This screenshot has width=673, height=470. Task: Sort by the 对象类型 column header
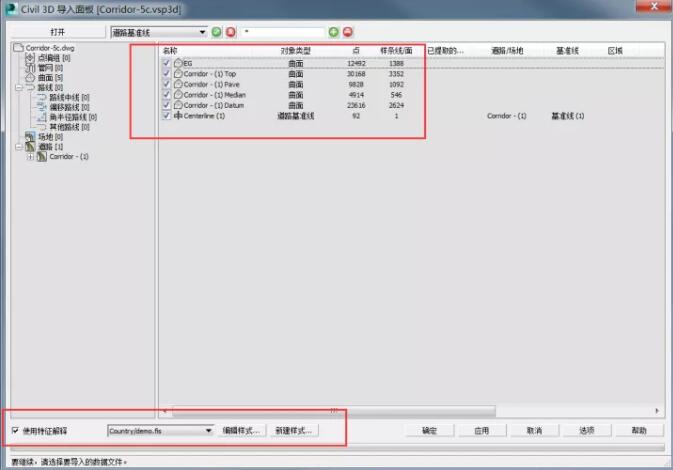(295, 51)
